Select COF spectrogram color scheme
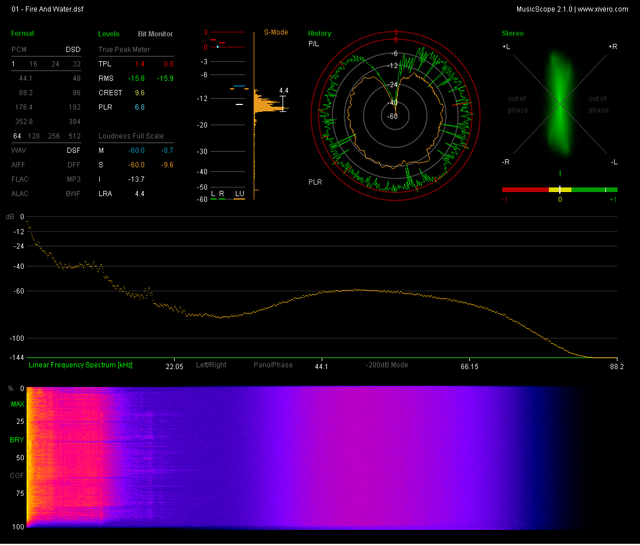The image size is (640, 545). pos(17,476)
